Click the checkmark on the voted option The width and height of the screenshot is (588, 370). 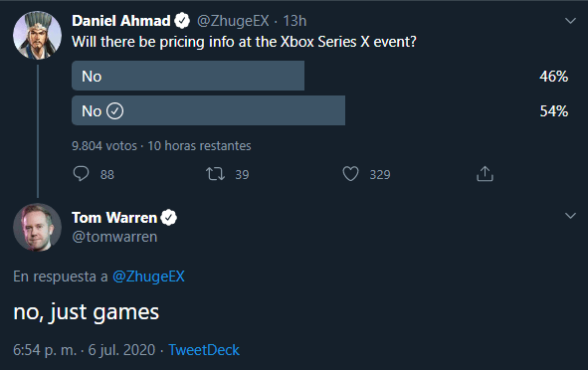pos(114,111)
